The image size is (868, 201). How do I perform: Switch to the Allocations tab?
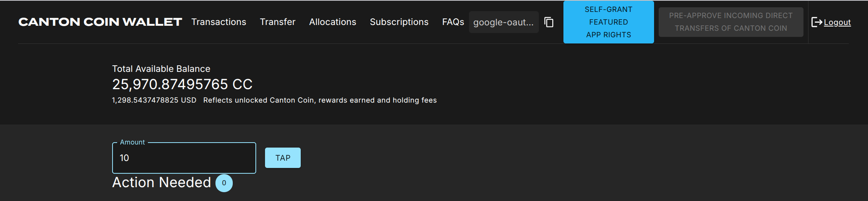[333, 22]
